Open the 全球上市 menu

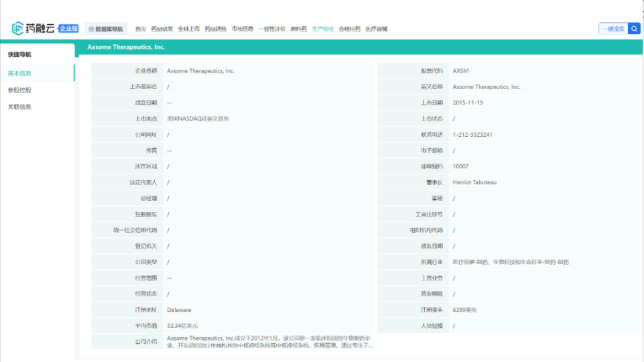[188, 29]
